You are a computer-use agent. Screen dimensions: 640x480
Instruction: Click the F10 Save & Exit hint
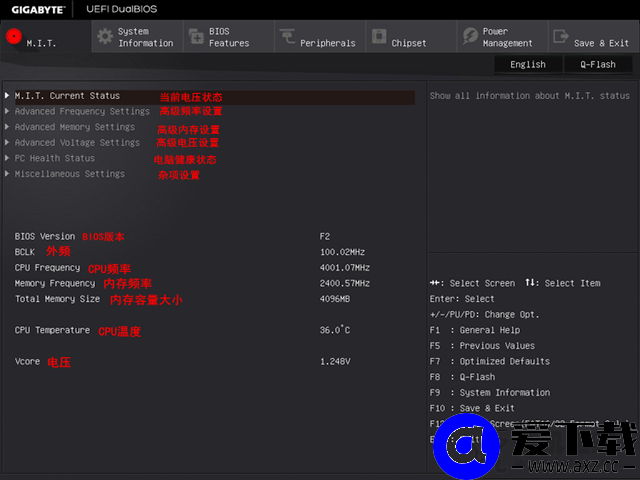point(472,409)
